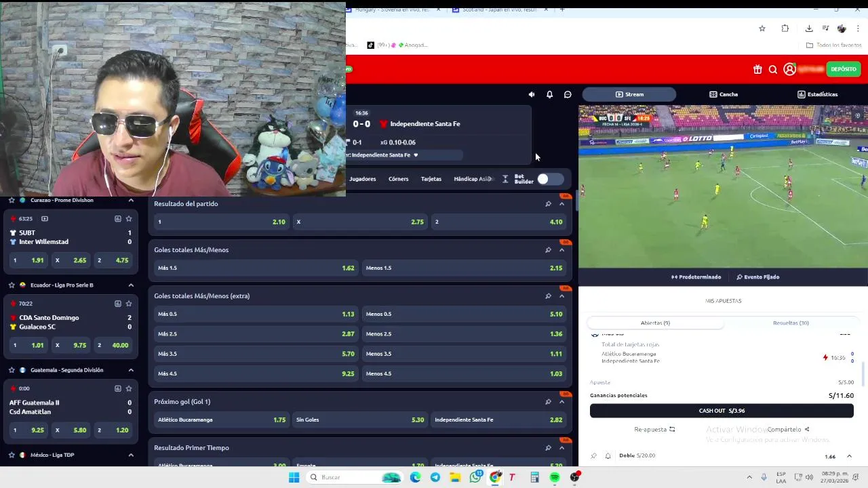Open Chrome three-dot menu

pyautogui.click(x=858, y=28)
